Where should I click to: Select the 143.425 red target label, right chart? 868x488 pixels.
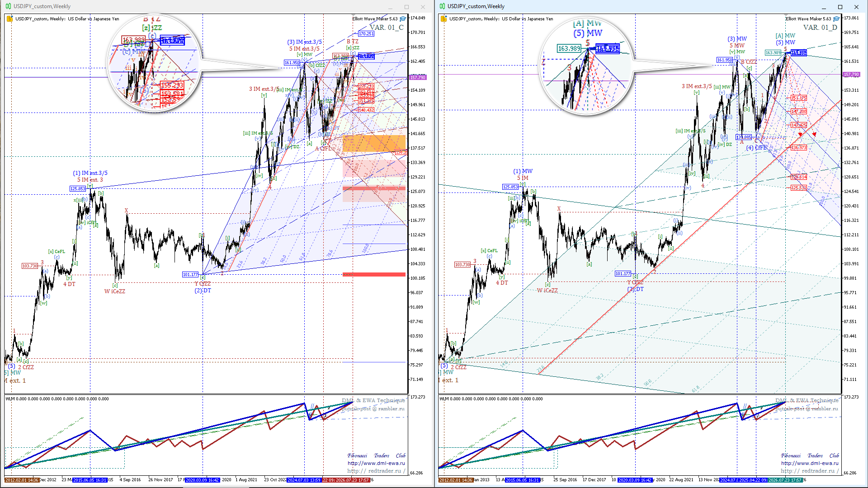(x=799, y=125)
